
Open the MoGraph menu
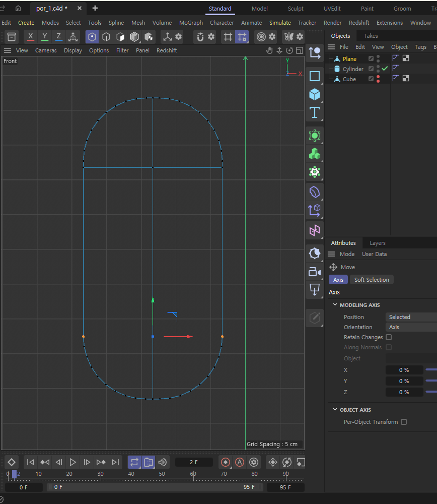(x=191, y=23)
